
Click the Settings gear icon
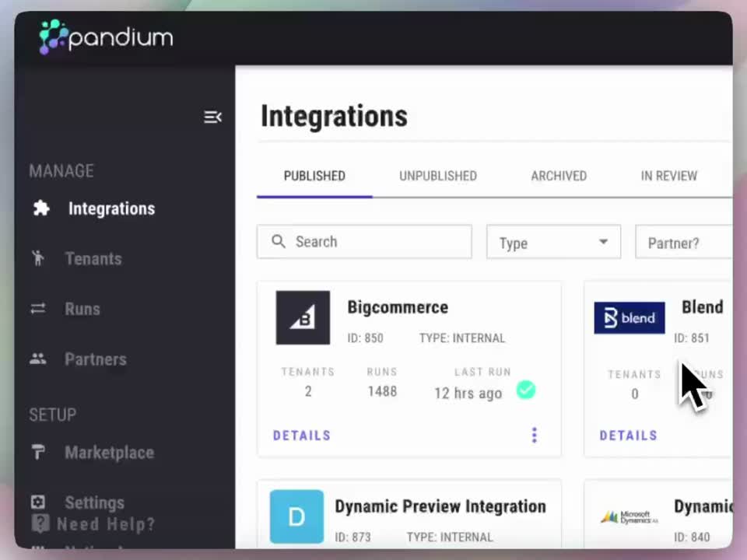(x=38, y=502)
